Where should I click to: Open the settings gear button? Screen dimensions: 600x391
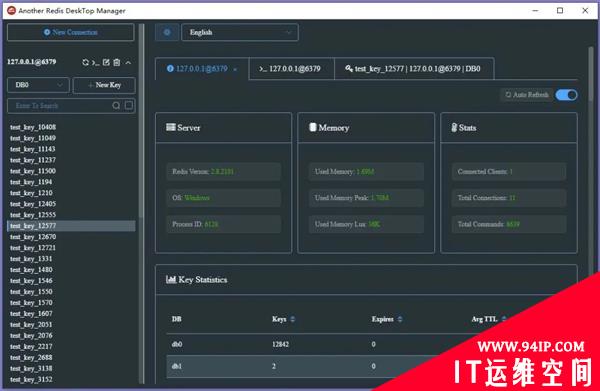click(x=167, y=32)
